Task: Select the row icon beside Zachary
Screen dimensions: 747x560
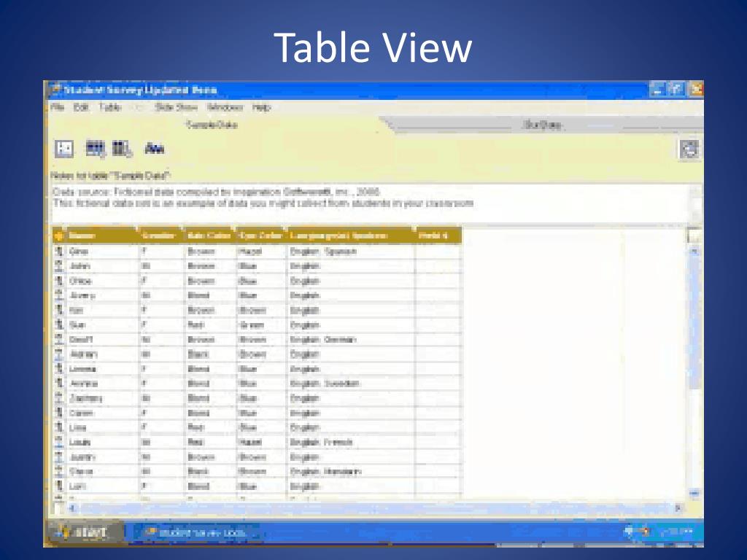Action: [x=60, y=398]
